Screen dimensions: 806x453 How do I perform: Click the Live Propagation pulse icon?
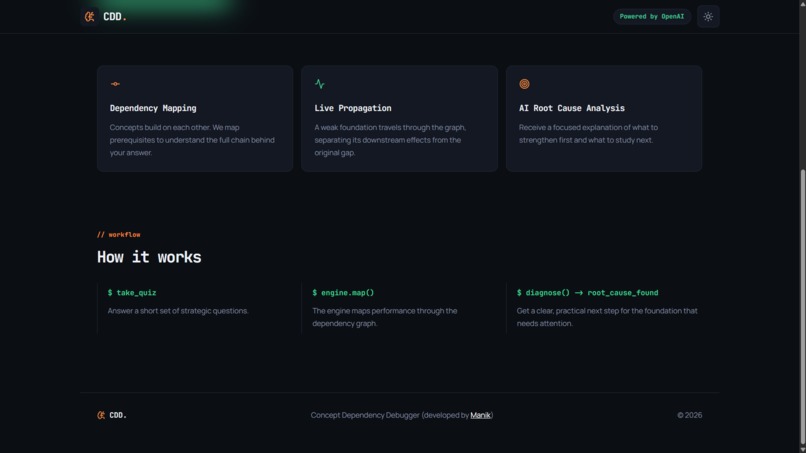[320, 84]
